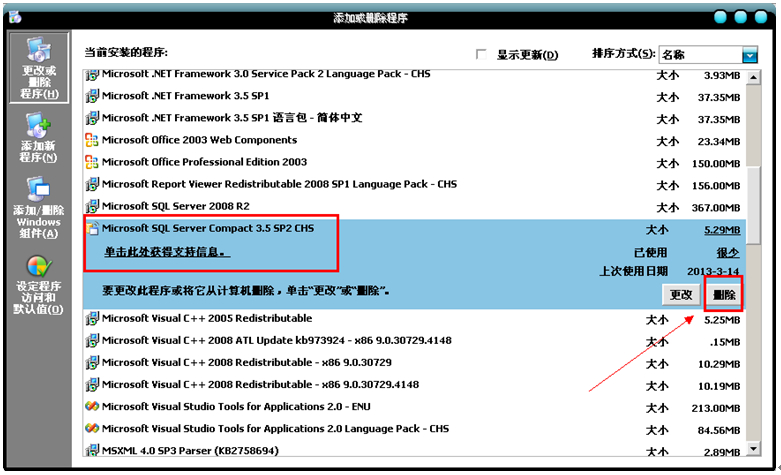781x475 pixels.
Task: Click icon of Microsoft .NET Framework 3.5 SP1
Action: coord(92,96)
